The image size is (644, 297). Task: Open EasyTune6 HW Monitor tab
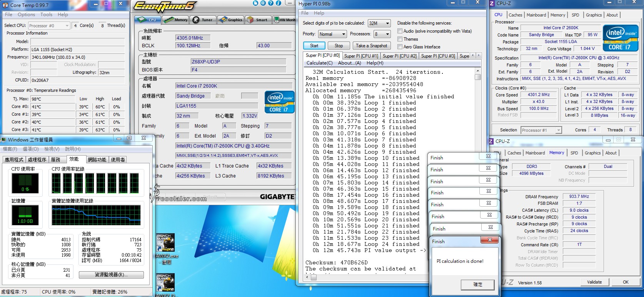(284, 20)
